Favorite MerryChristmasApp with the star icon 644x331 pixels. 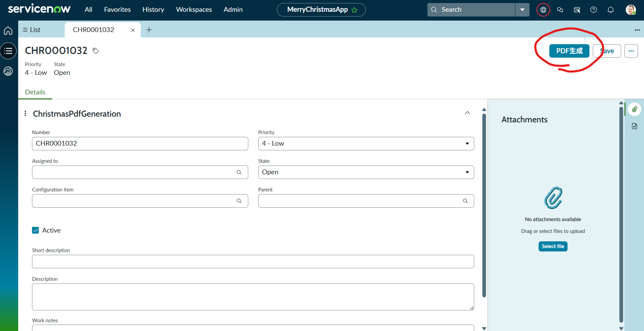click(x=354, y=10)
